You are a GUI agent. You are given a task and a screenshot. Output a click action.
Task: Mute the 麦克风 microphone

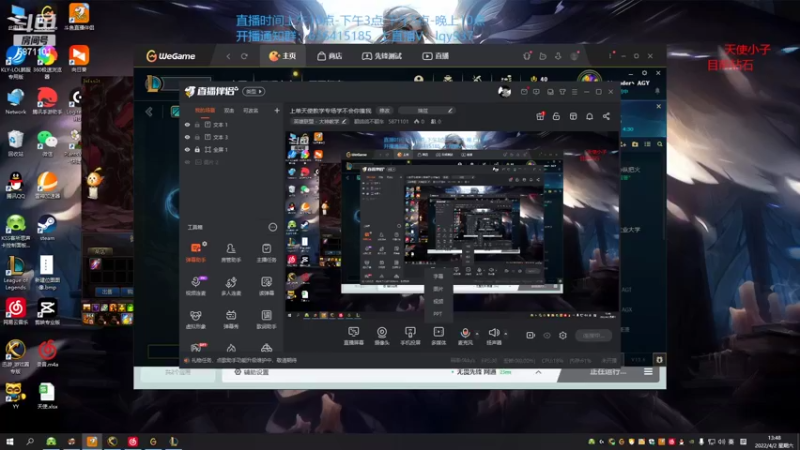click(465, 336)
